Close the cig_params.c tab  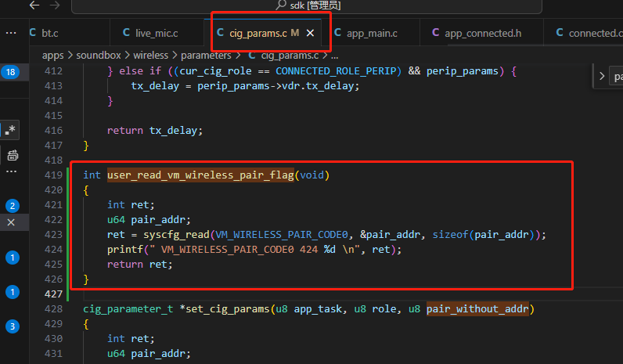(310, 33)
